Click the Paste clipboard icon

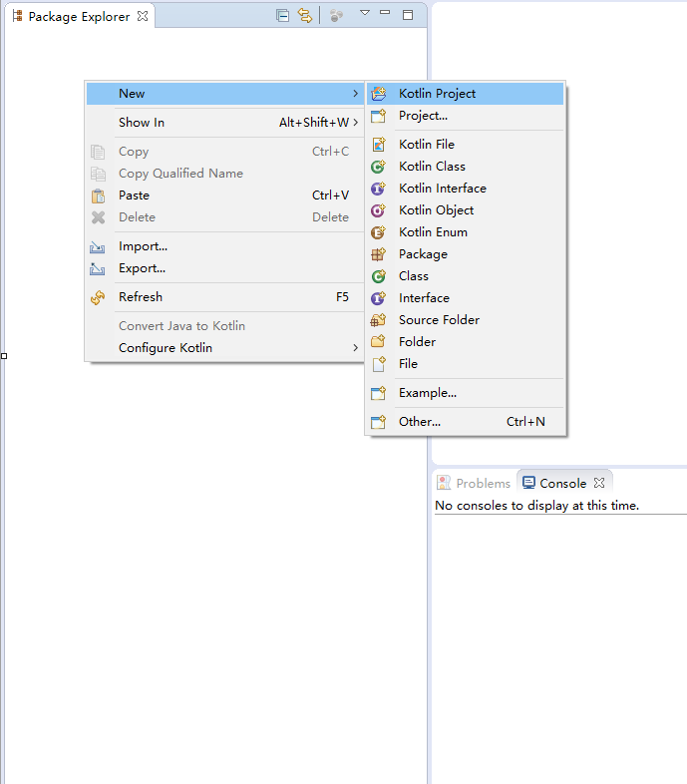click(x=98, y=196)
